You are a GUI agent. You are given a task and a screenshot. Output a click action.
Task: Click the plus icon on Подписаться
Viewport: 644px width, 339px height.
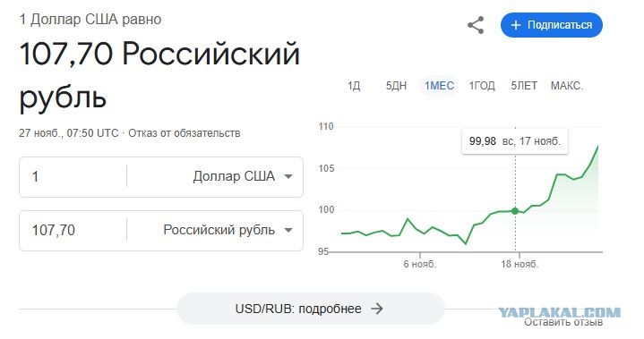click(x=515, y=25)
